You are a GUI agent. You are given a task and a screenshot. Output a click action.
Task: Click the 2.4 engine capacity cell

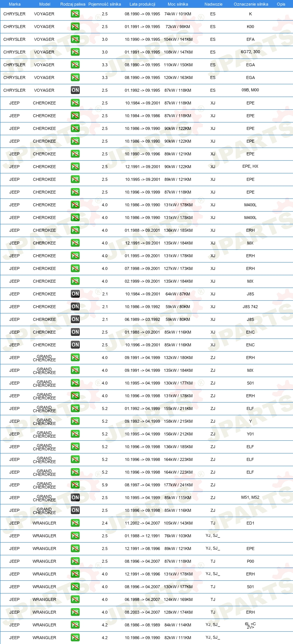tap(105, 523)
